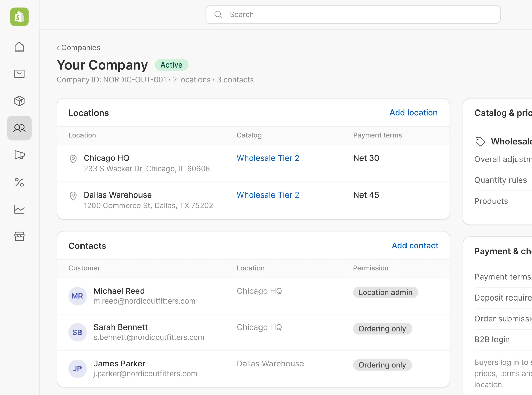Image resolution: width=532 pixels, height=395 pixels.
Task: Click the Customer column header
Action: coord(84,268)
